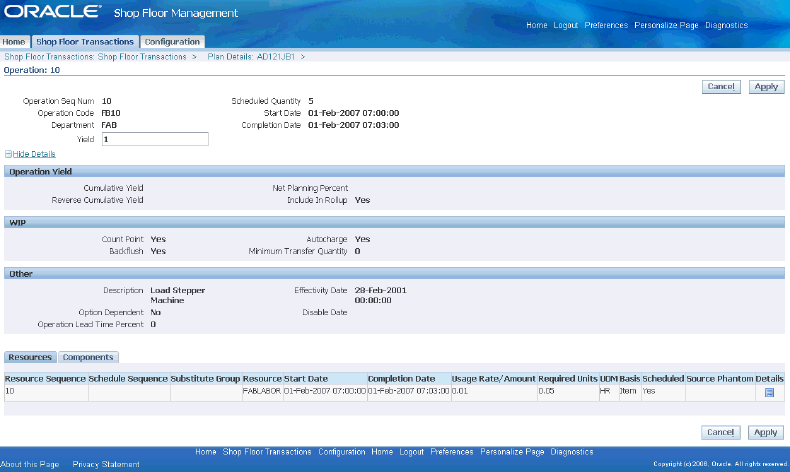
Task: Click WIP section header
Action: click(x=394, y=223)
